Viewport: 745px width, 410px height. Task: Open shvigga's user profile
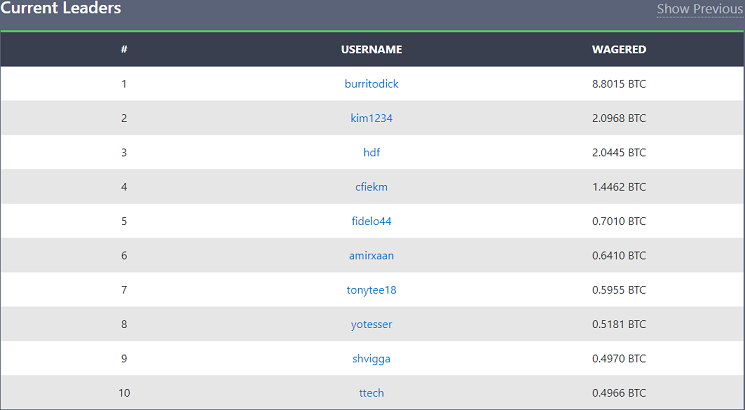(x=371, y=359)
